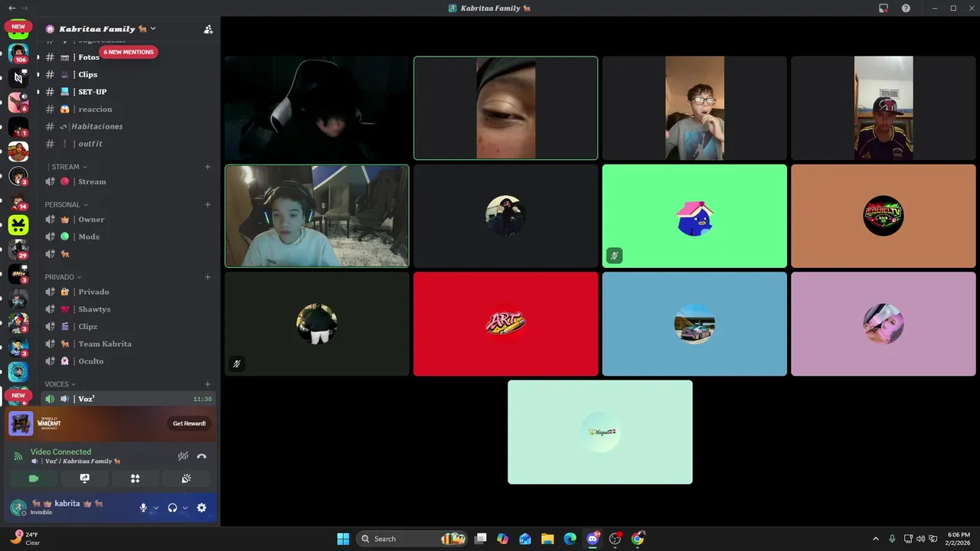Open the server with the 29 badge
Screen dimensions: 980x551
click(x=18, y=249)
